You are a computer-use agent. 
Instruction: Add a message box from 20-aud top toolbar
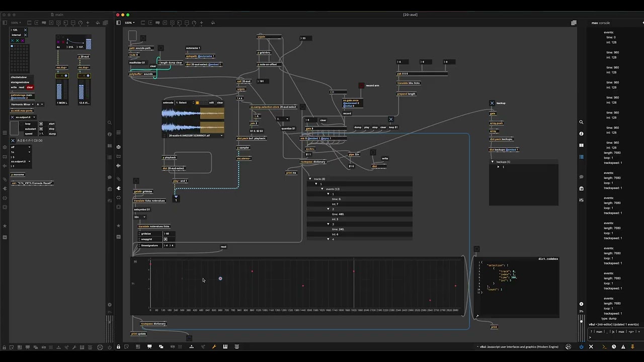click(x=150, y=23)
